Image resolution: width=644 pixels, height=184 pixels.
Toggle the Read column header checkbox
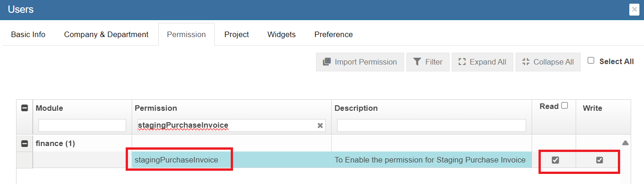pyautogui.click(x=564, y=106)
